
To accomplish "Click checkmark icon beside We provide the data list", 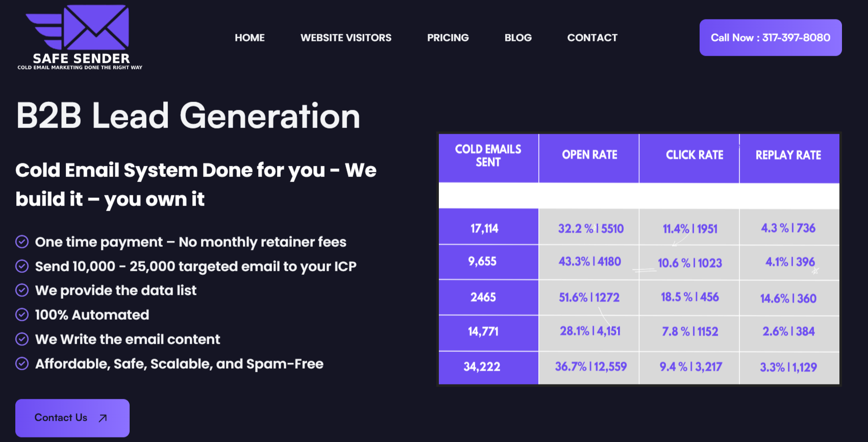I will click(x=22, y=290).
